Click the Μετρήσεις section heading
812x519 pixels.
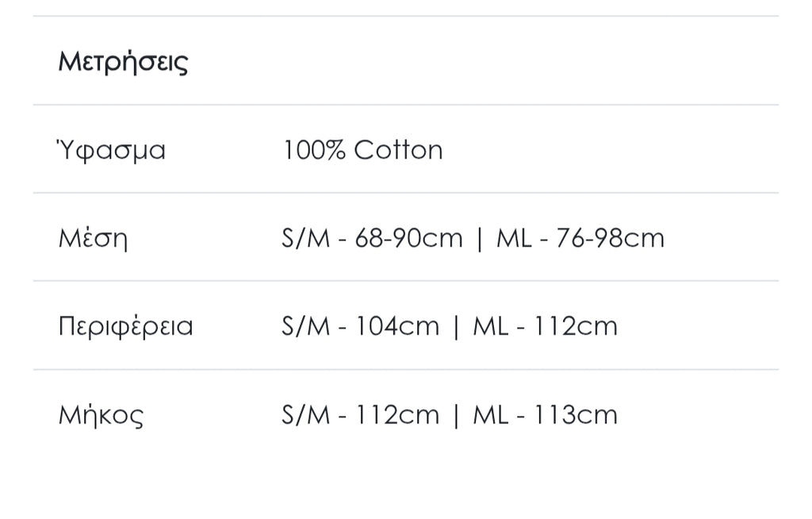pos(123,62)
